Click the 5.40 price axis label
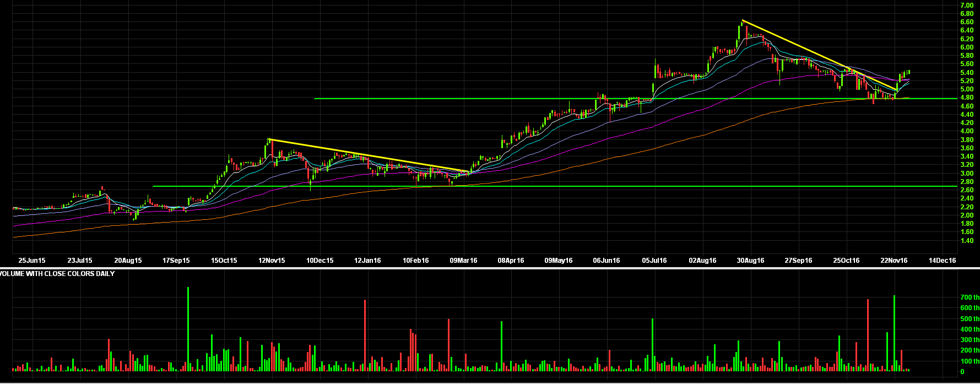This screenshot has height=384, width=980. pos(967,73)
